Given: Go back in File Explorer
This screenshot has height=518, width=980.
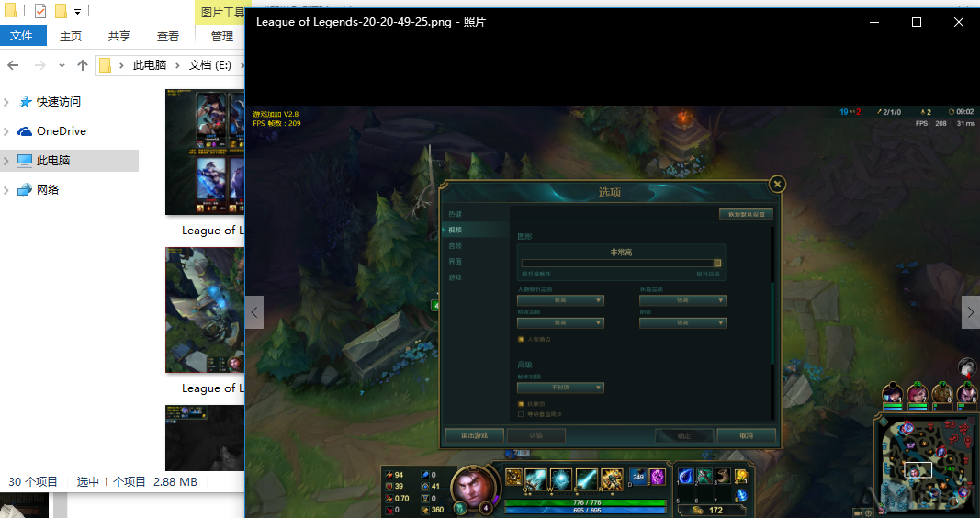Looking at the screenshot, I should pyautogui.click(x=13, y=65).
